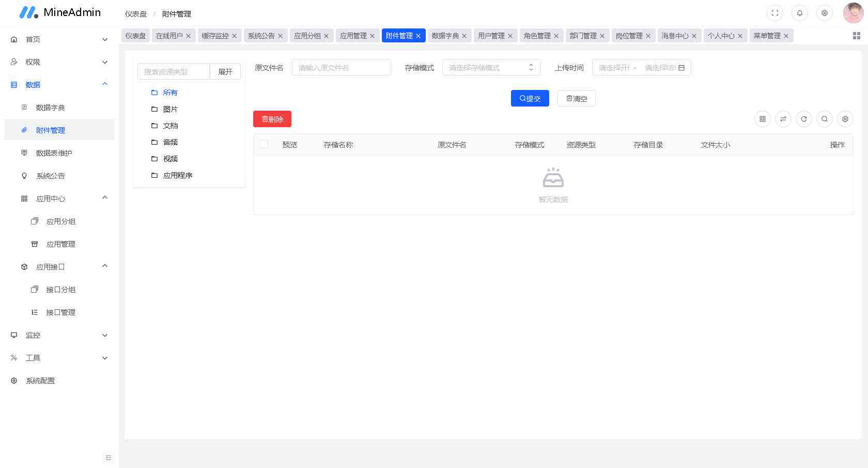Toggle search panel magnifier icon

(825, 119)
